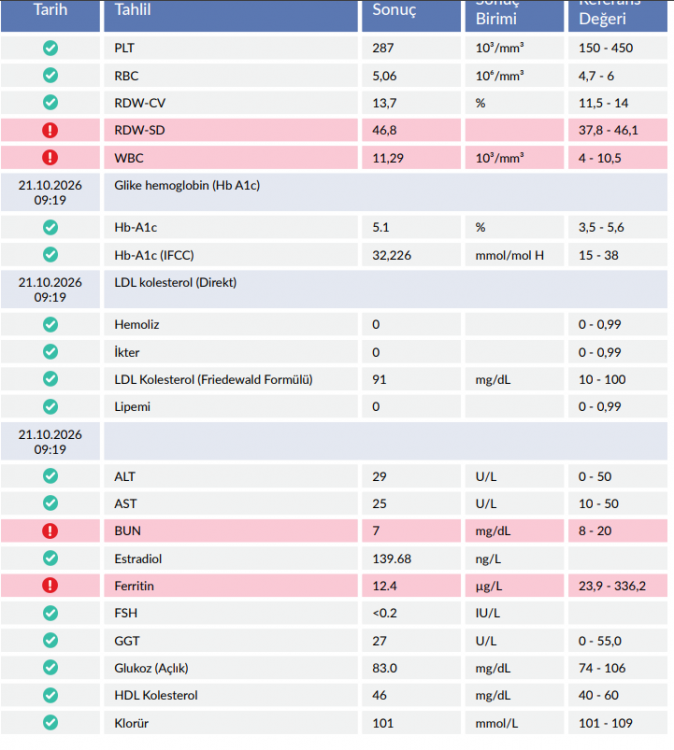Click the red alert icon next to BUN
The height and width of the screenshot is (750, 674).
(x=50, y=531)
